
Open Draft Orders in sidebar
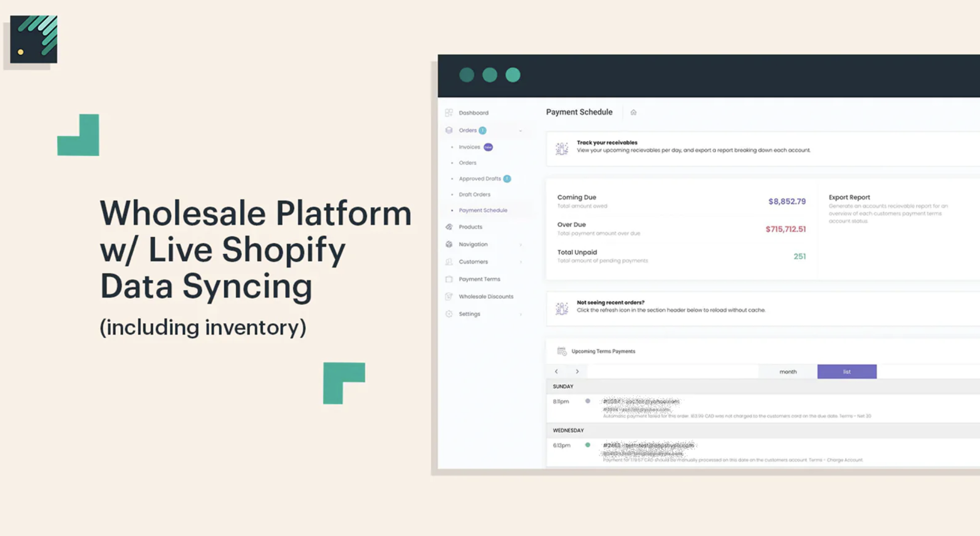[475, 195]
